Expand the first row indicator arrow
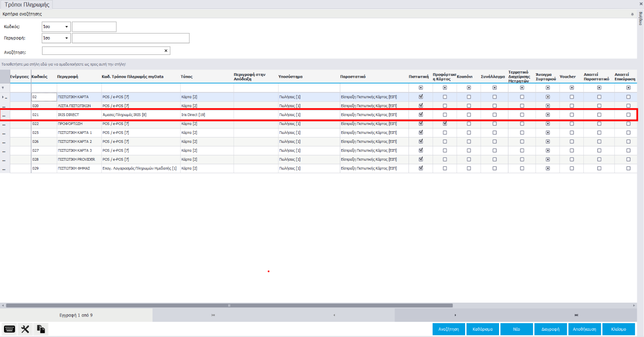644x337 pixels. [x=4, y=97]
